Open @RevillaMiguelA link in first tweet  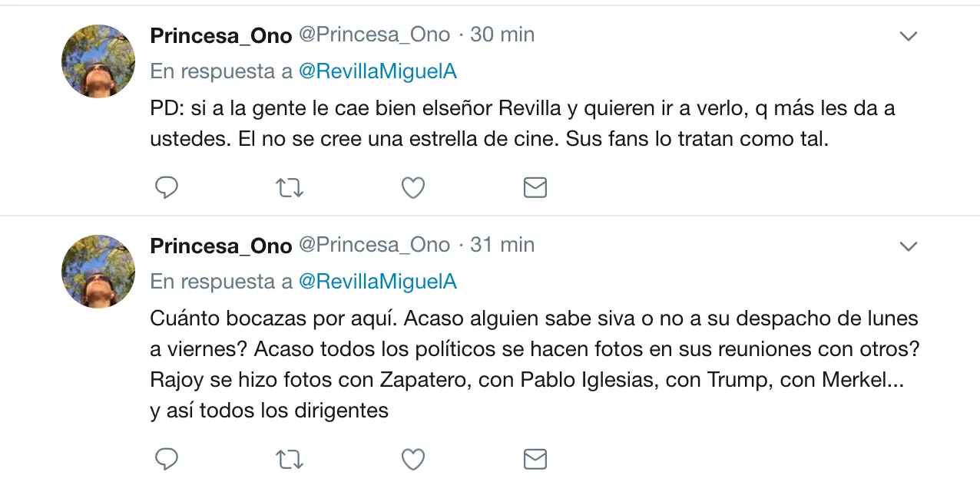click(x=377, y=71)
